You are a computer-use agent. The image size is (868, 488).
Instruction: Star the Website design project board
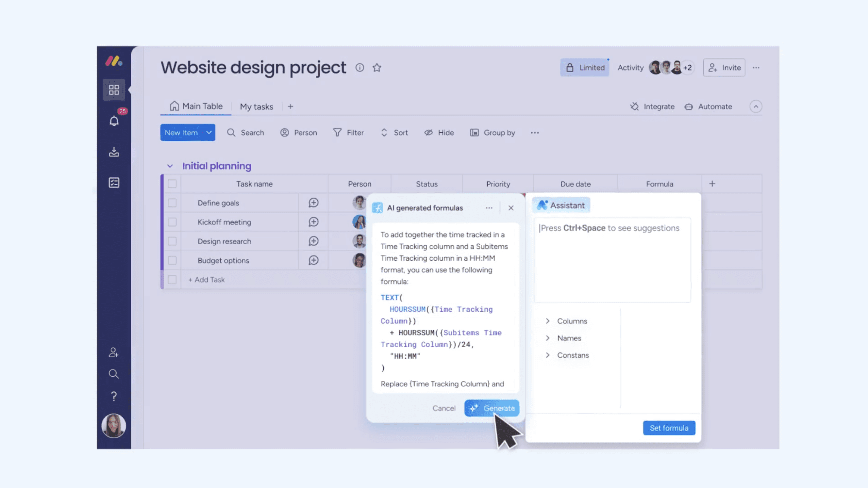click(x=377, y=68)
